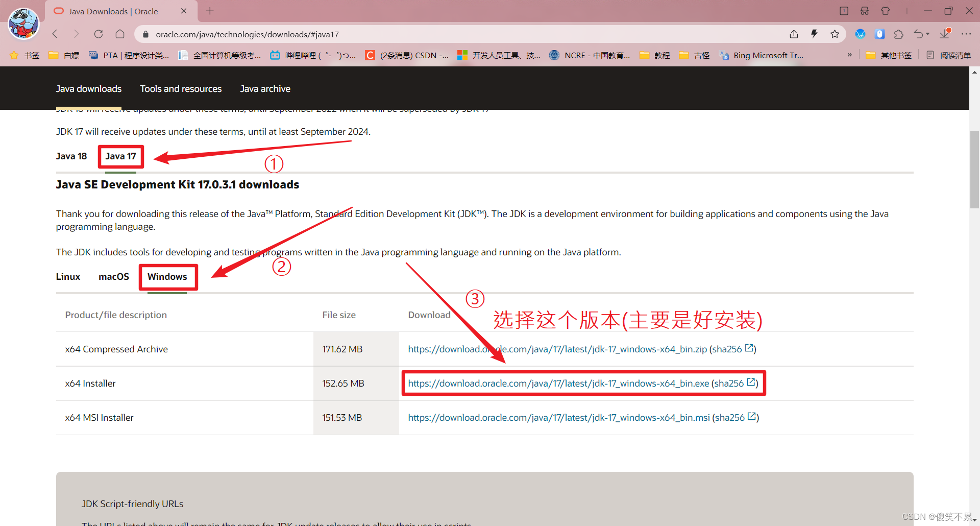980x526 pixels.
Task: Open sha256 link for the MSI installer
Action: pyautogui.click(x=736, y=418)
